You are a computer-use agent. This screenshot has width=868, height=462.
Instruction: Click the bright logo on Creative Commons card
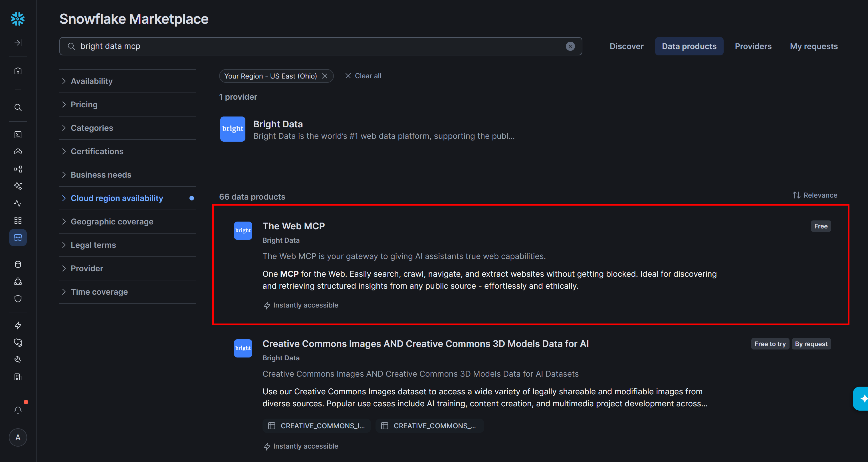[243, 348]
